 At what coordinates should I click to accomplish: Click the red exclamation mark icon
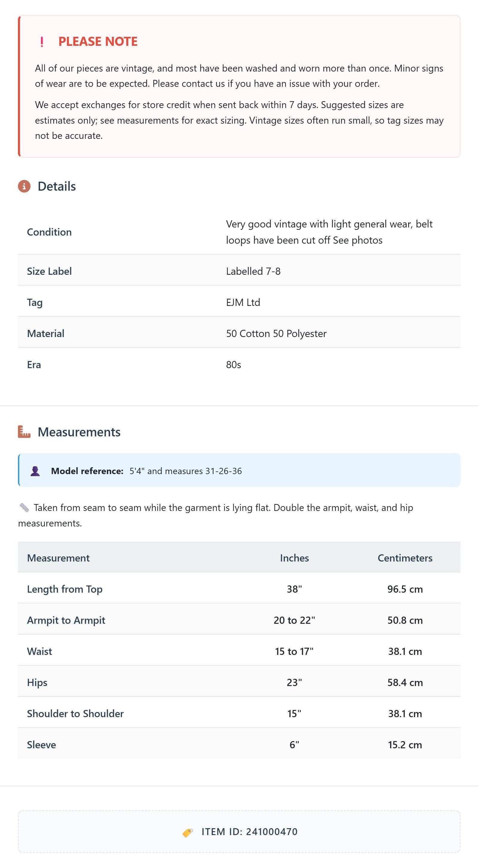click(x=42, y=42)
